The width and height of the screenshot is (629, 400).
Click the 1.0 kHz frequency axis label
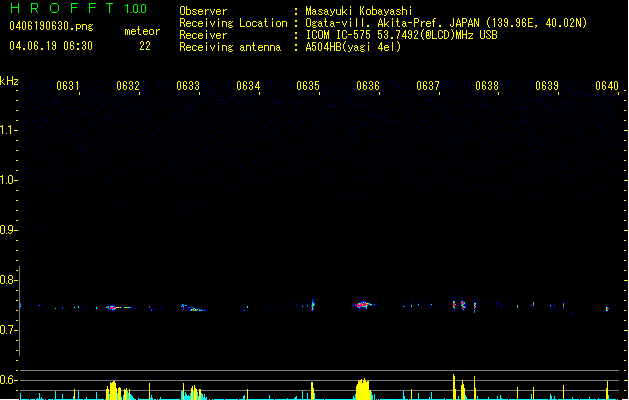click(8, 180)
